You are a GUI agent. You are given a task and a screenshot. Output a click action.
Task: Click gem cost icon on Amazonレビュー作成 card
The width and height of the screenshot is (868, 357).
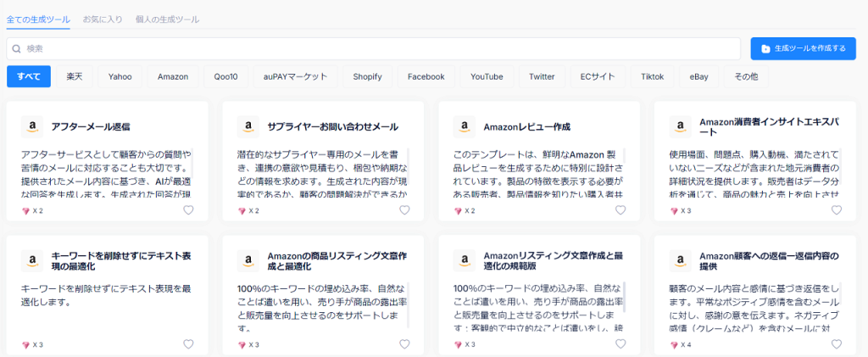457,211
